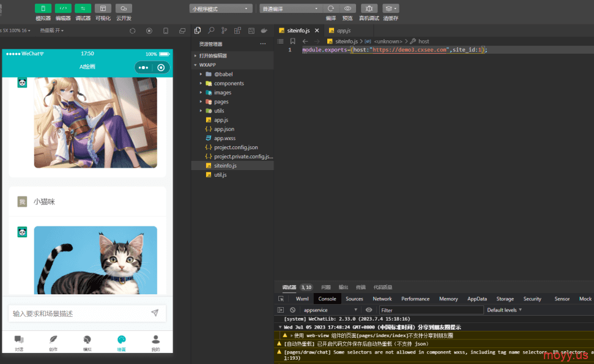Navigate back with the editor left arrow
Image resolution: width=594 pixels, height=364 pixels.
tap(305, 41)
